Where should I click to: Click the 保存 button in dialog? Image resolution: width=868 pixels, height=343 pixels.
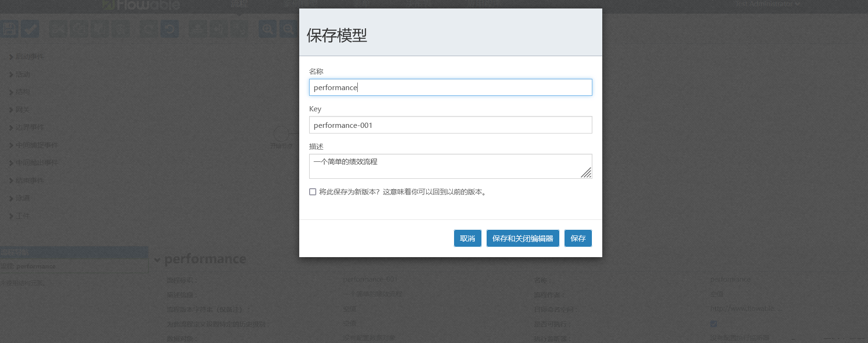(x=578, y=238)
